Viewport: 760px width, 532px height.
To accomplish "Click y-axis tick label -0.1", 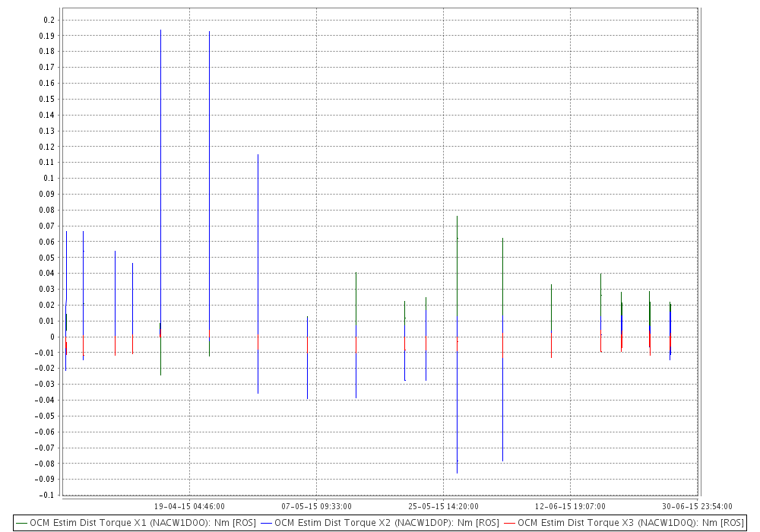I will click(x=46, y=496).
